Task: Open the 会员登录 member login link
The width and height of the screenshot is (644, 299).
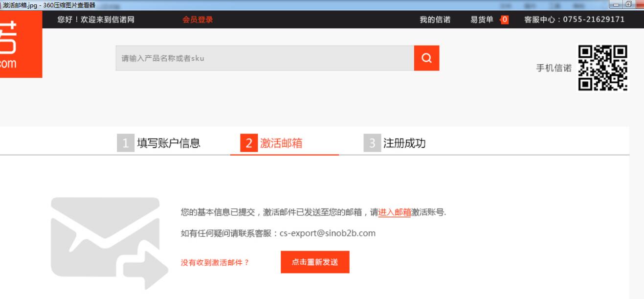Action: pos(198,20)
